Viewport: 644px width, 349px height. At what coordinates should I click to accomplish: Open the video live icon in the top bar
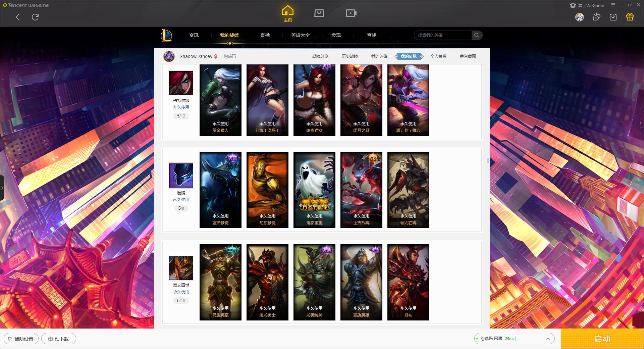point(351,13)
